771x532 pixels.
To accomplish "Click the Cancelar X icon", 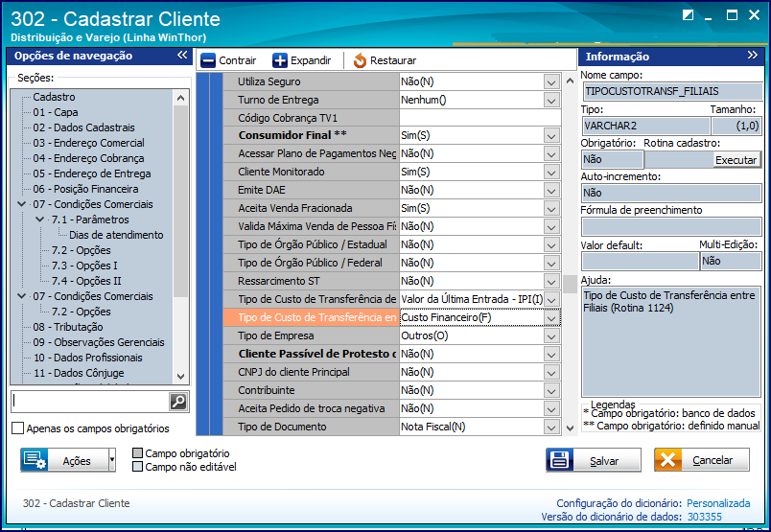I will pyautogui.click(x=667, y=460).
